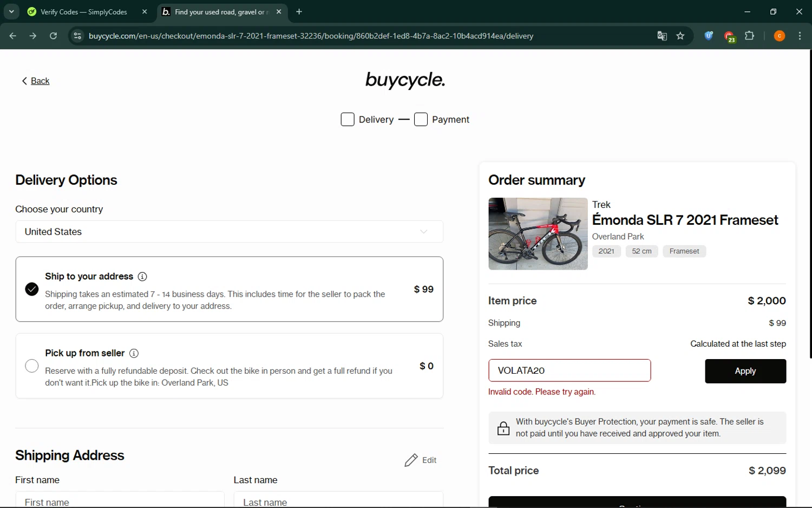Minimize the browser window
This screenshot has height=508, width=812.
pos(748,11)
